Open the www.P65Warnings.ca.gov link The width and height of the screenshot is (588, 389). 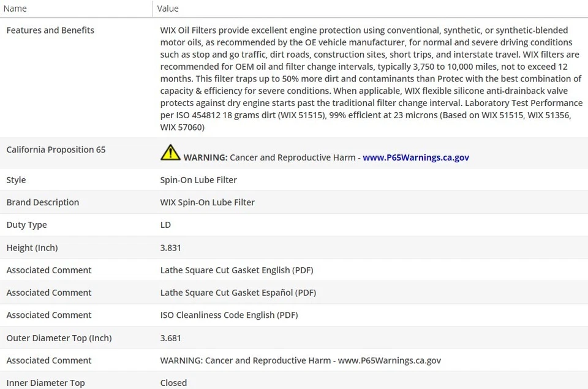click(x=415, y=157)
